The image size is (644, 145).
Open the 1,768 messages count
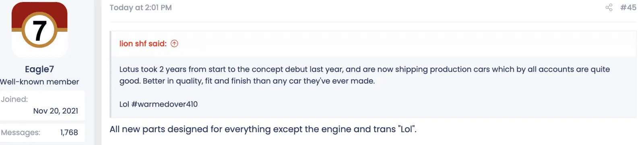point(69,133)
